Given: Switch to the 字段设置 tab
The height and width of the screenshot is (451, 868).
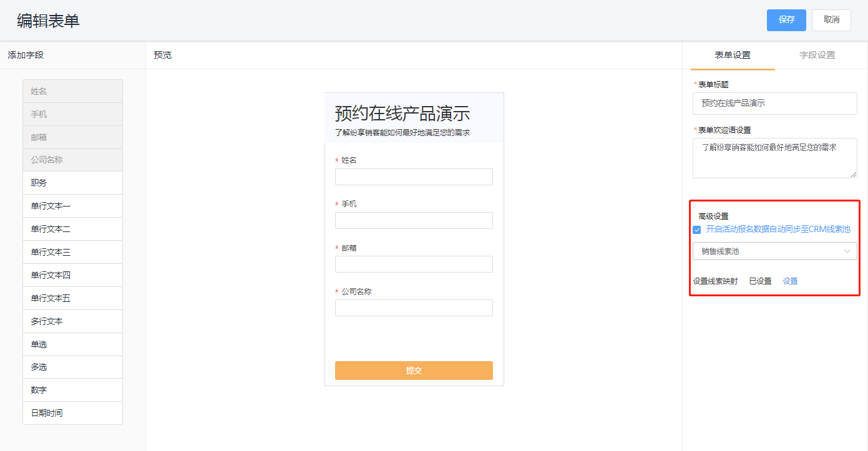Looking at the screenshot, I should click(817, 55).
